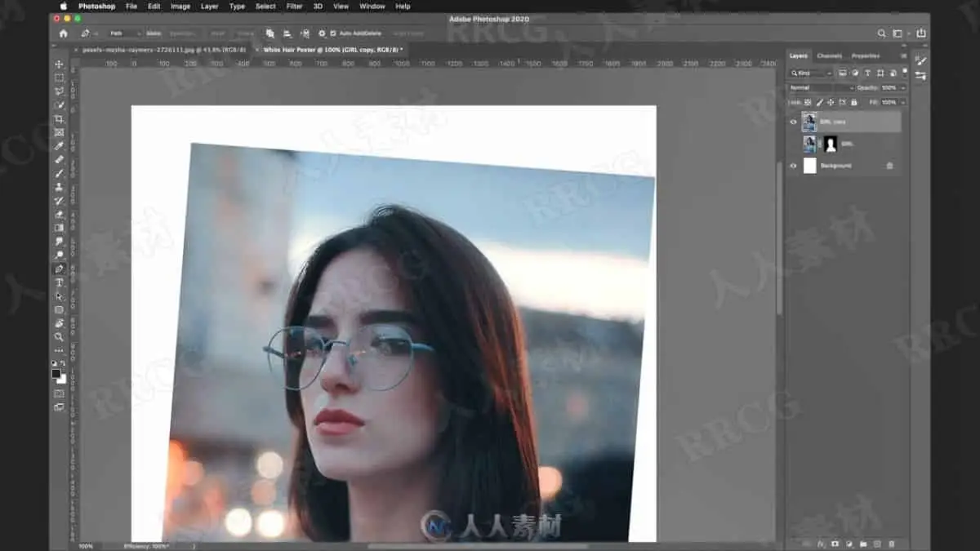Image resolution: width=980 pixels, height=551 pixels.
Task: Click the Opacity value field
Action: pyautogui.click(x=889, y=87)
